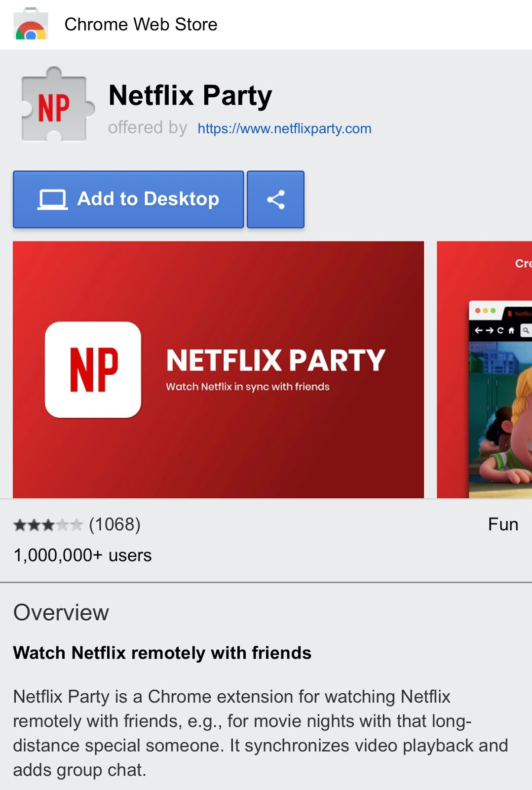Tap 'Watch Netflix remotely with friends' headline
The width and height of the screenshot is (532, 790).
coord(162,653)
